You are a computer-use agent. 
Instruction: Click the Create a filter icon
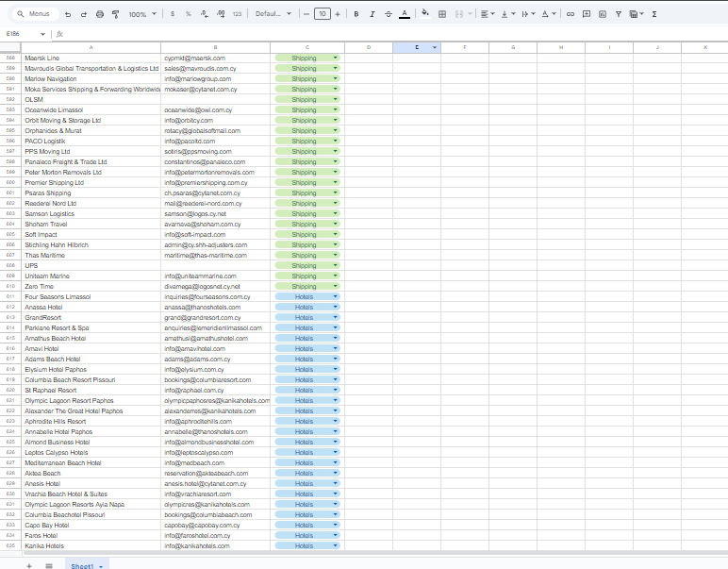tap(619, 14)
